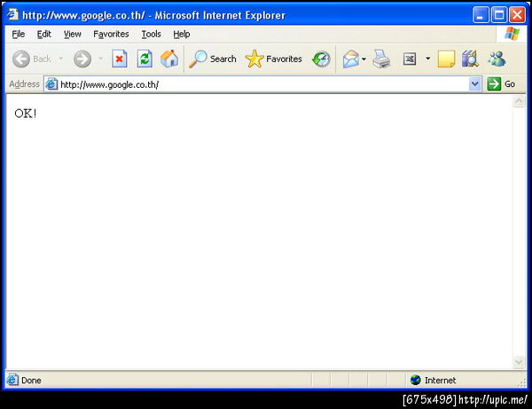Maximize the Internet Explorer window
This screenshot has height=409, width=532.
click(499, 15)
